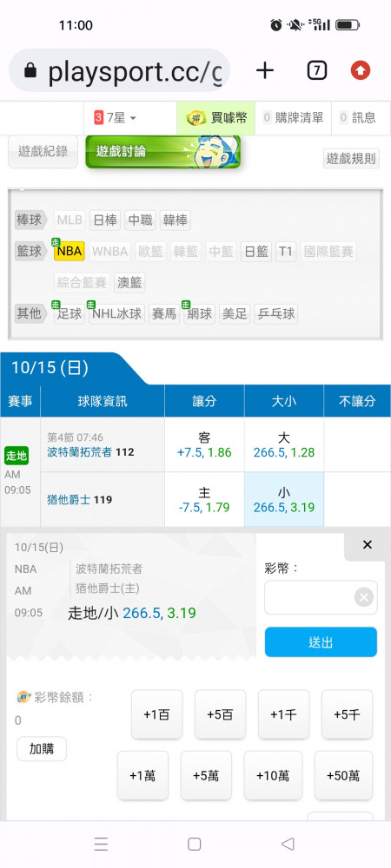Tap the red browser update arrow icon
This screenshot has height=868, width=391.
[x=361, y=70]
